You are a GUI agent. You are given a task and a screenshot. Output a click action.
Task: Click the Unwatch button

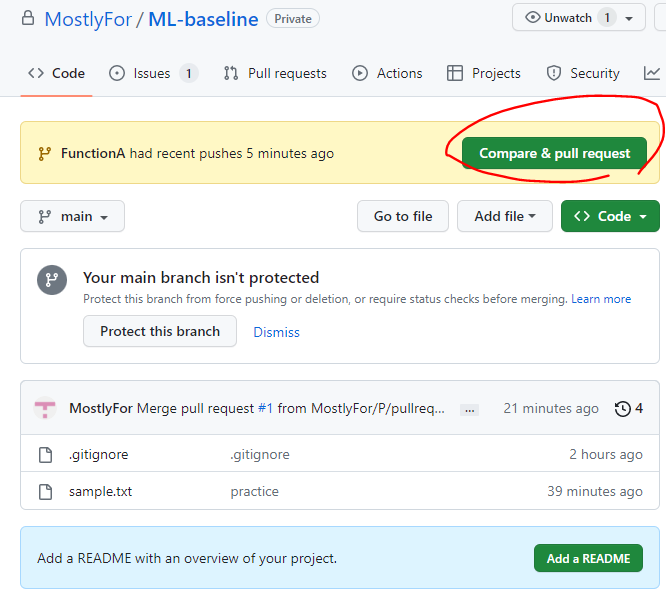point(579,18)
